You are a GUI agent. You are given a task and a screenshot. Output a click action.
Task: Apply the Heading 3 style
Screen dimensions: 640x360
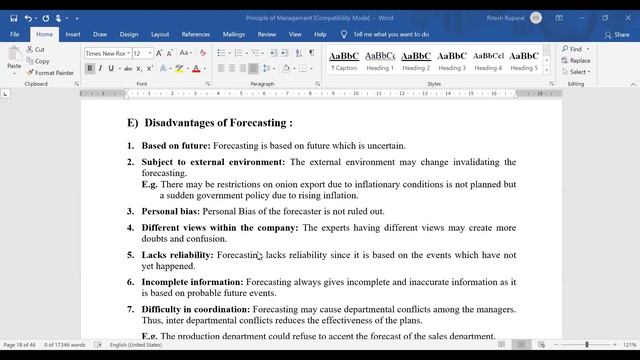(452, 61)
